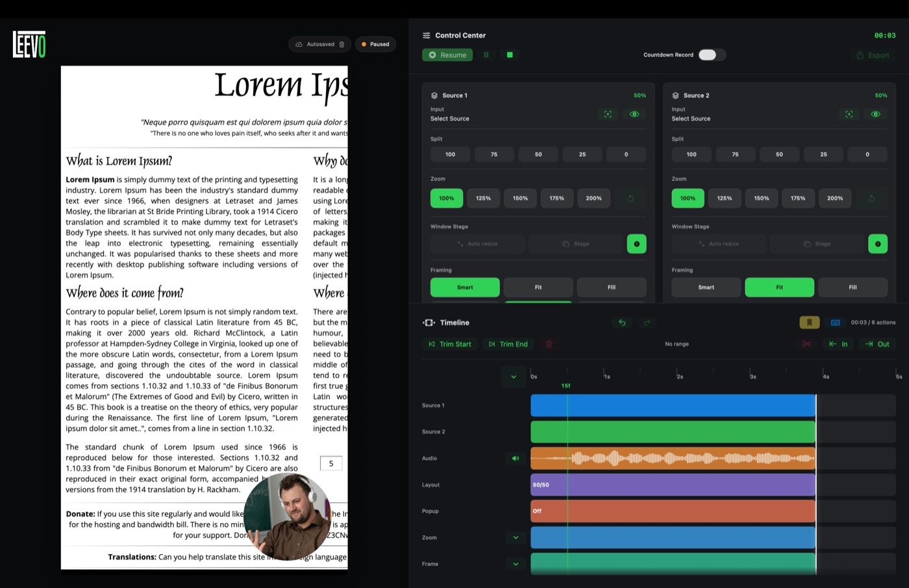Click the orange Audio waveform clip
The height and width of the screenshot is (588, 909).
coord(673,458)
